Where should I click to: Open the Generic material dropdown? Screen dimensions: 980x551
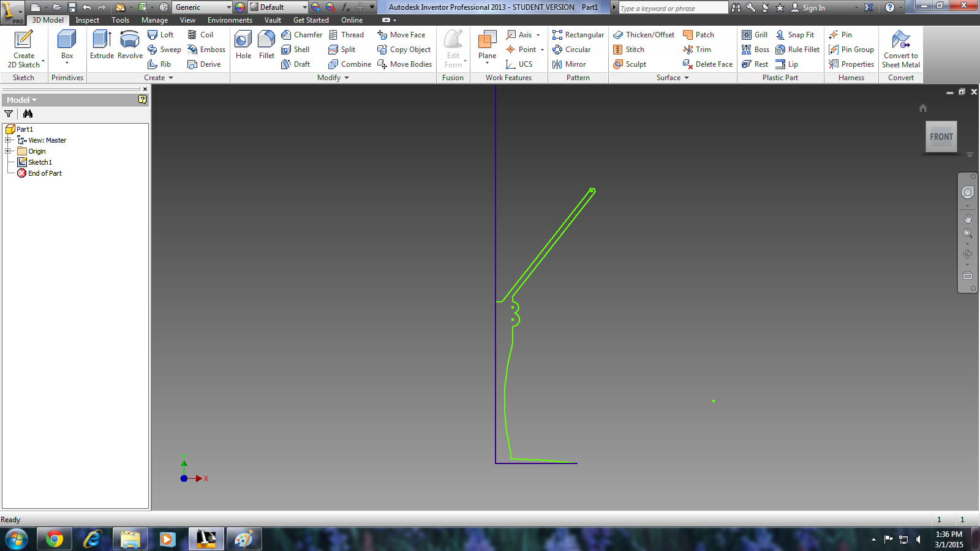(228, 7)
